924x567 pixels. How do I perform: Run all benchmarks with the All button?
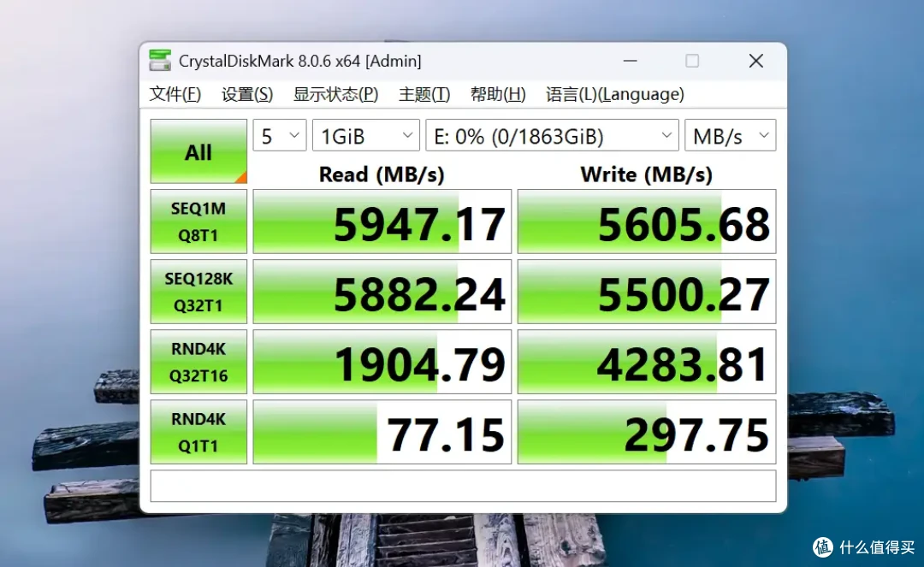point(198,151)
